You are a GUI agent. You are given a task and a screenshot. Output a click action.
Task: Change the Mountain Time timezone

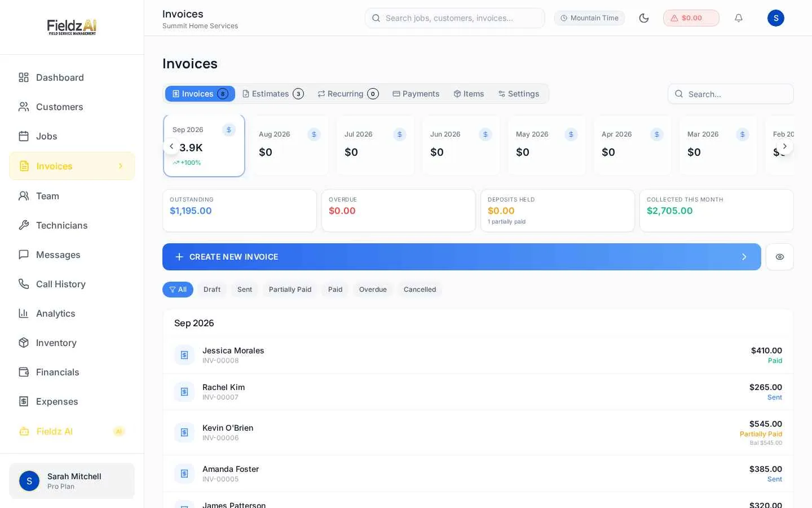click(589, 18)
